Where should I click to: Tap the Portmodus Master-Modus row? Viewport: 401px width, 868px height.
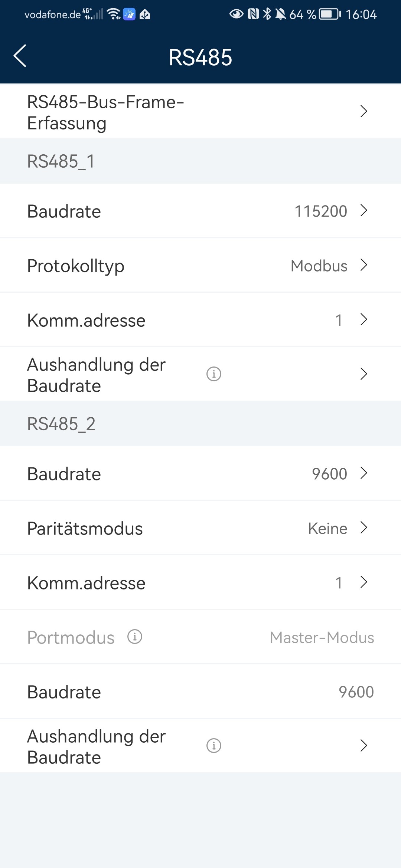coord(200,637)
